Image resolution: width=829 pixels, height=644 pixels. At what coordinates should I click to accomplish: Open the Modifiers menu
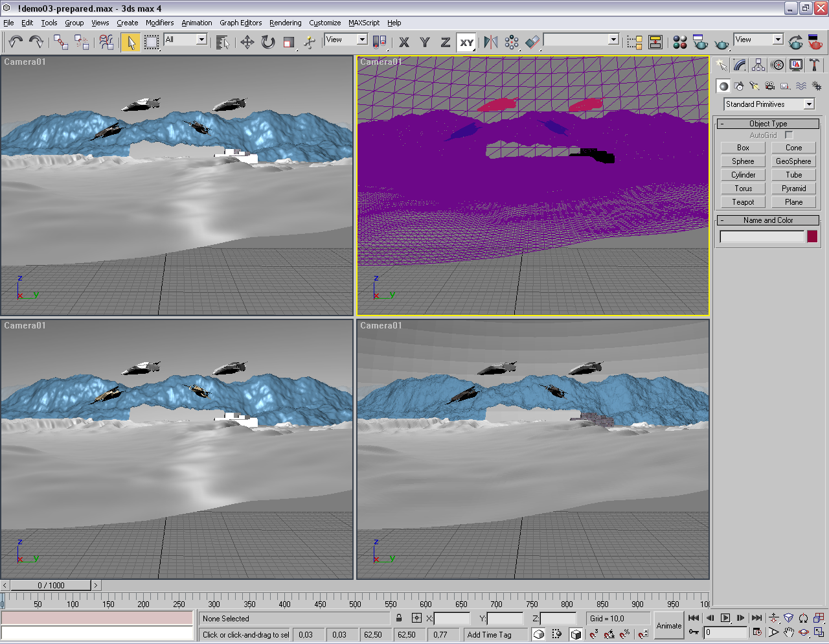pyautogui.click(x=159, y=23)
